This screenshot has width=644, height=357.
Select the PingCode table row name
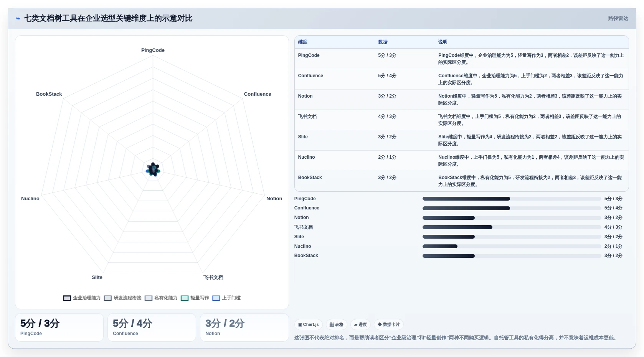(309, 55)
